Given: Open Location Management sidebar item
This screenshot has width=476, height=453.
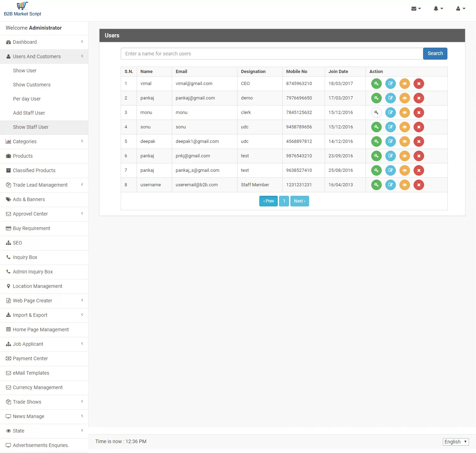Looking at the screenshot, I should 44,286.
